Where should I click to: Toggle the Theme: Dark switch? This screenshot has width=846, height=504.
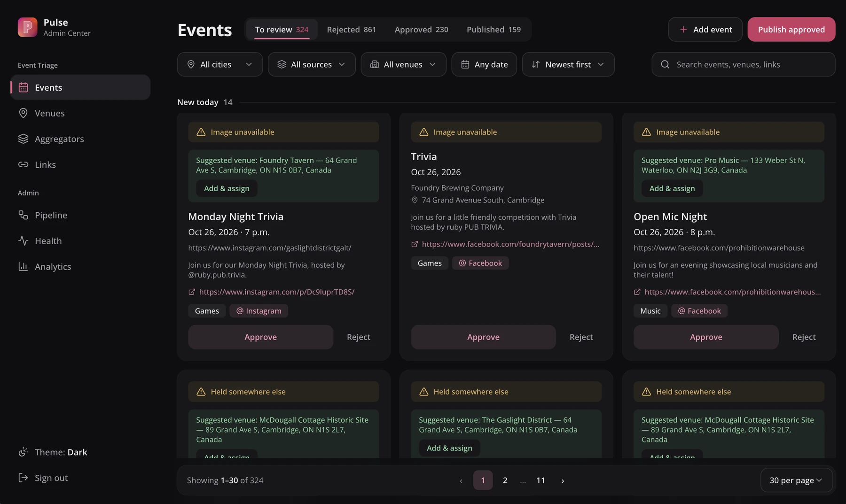[x=80, y=452]
